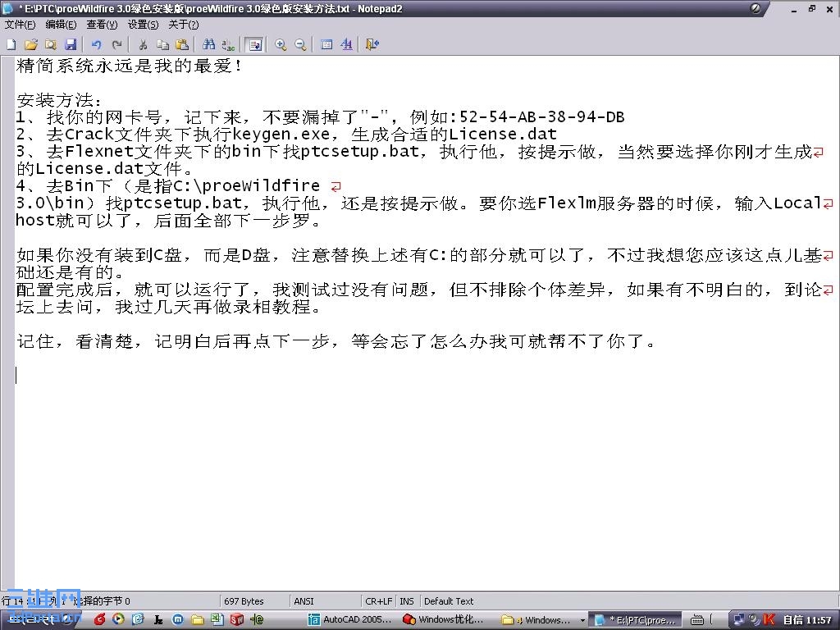Switch to AutoCAD 2005 taskbar button
Screen dimensions: 840x630
pyautogui.click(x=351, y=620)
